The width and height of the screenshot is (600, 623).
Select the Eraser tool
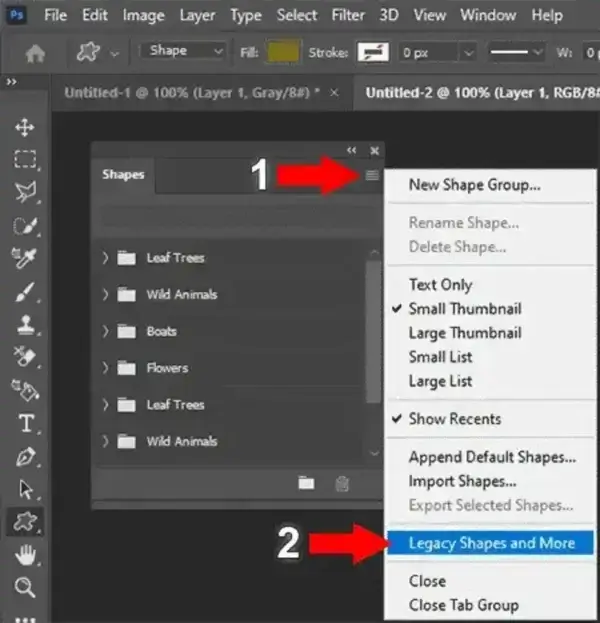coord(25,356)
